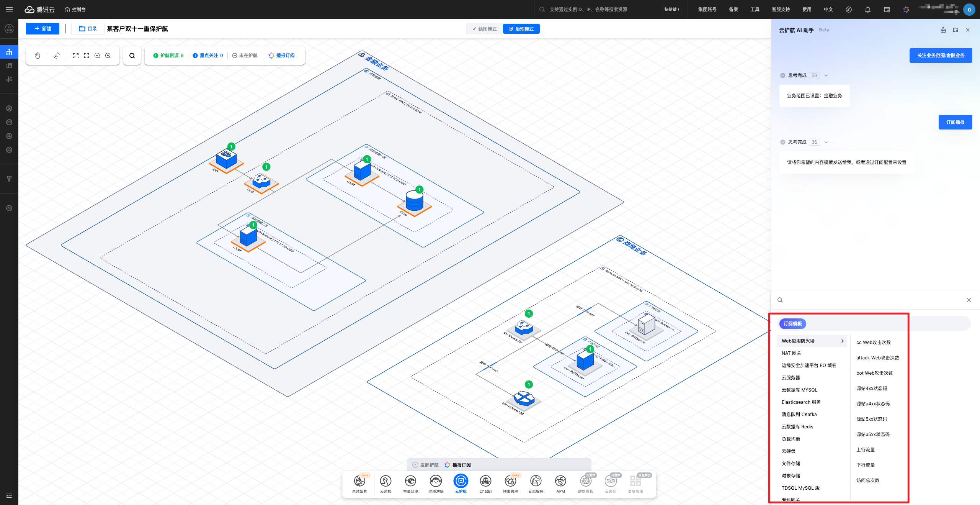Toggle the 护航资源 8 filter
The height and width of the screenshot is (505, 980).
click(x=168, y=56)
